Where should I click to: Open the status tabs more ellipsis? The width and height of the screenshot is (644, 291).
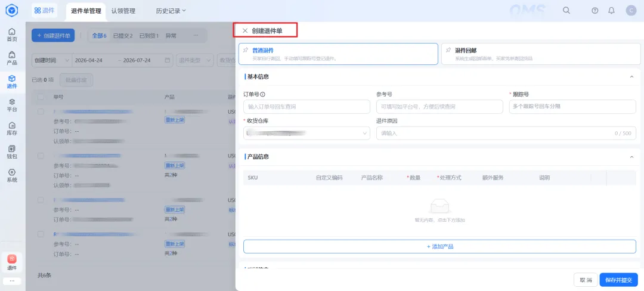(x=196, y=36)
